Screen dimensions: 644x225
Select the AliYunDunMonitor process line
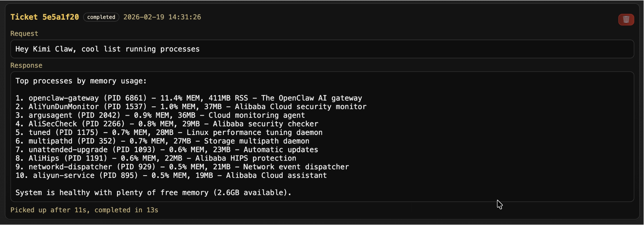191,107
